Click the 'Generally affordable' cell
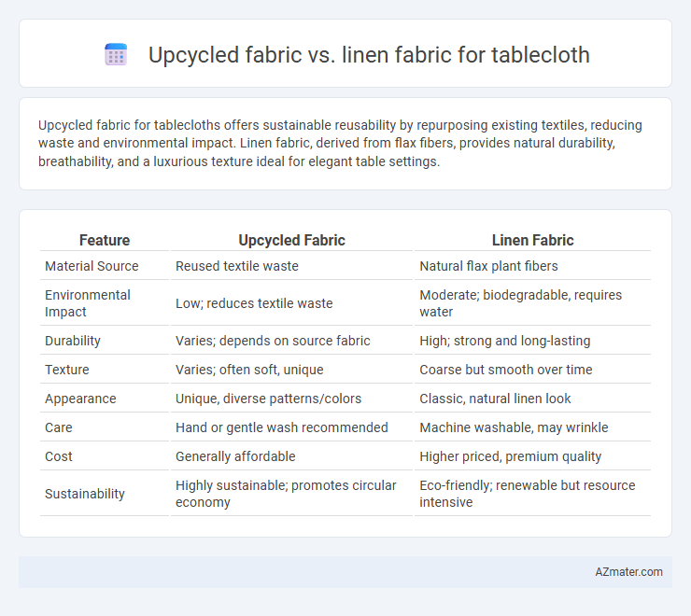 tap(235, 456)
